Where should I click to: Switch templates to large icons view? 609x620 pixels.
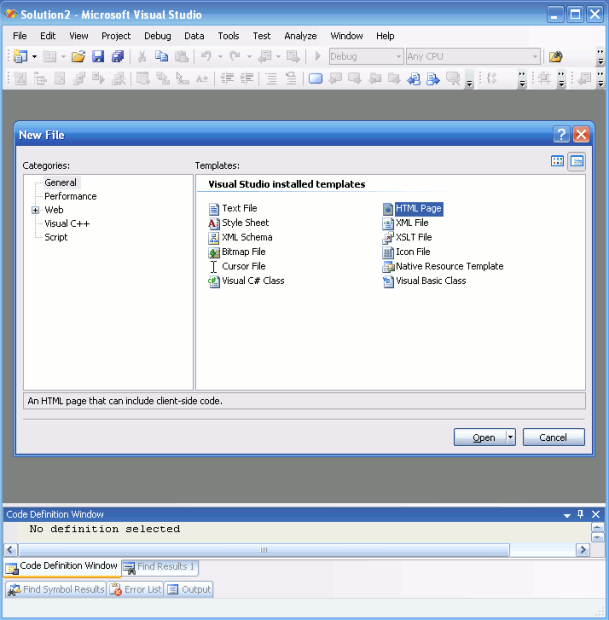pyautogui.click(x=558, y=161)
